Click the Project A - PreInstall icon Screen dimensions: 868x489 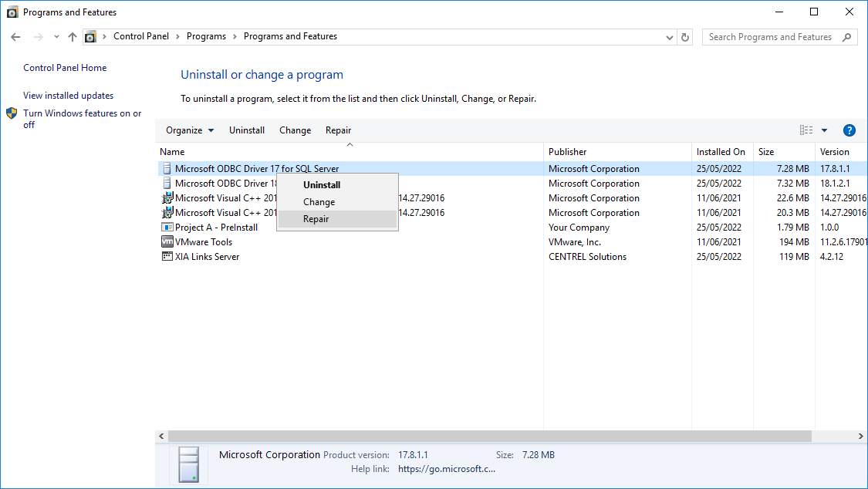[x=167, y=228]
